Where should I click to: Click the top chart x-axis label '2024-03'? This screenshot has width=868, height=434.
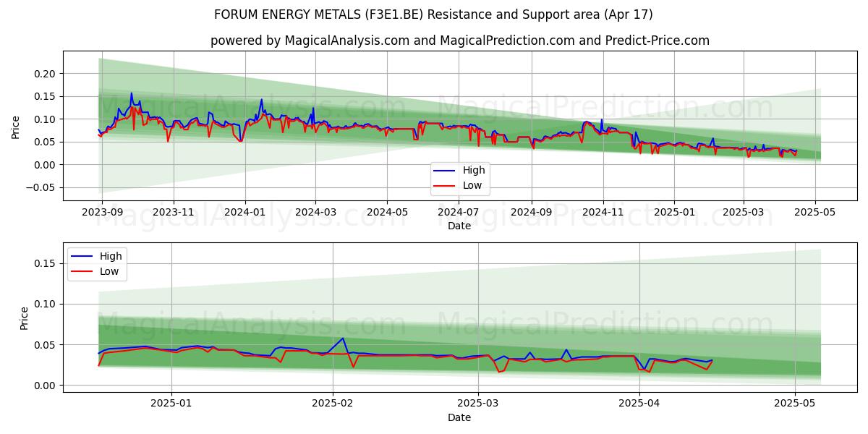(315, 212)
